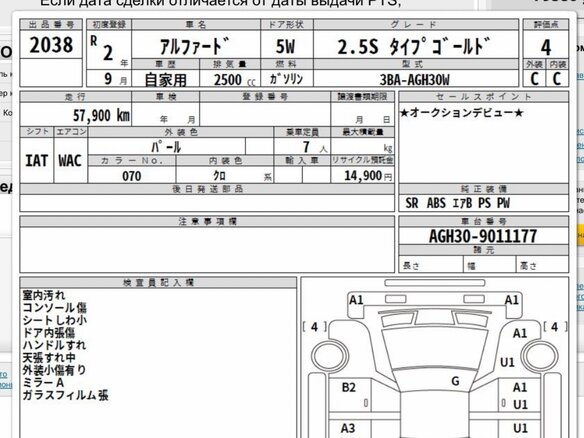Select equipment list SR ABS エアB PS PW
The width and height of the screenshot is (584, 438).
tap(457, 203)
